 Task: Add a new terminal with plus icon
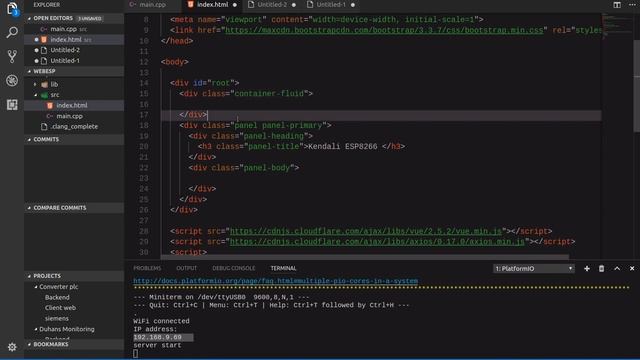[x=587, y=269]
